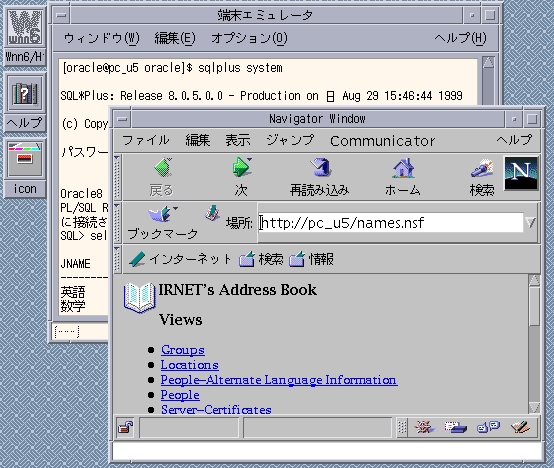Follow the Locations link
This screenshot has height=468, width=554.
click(189, 365)
